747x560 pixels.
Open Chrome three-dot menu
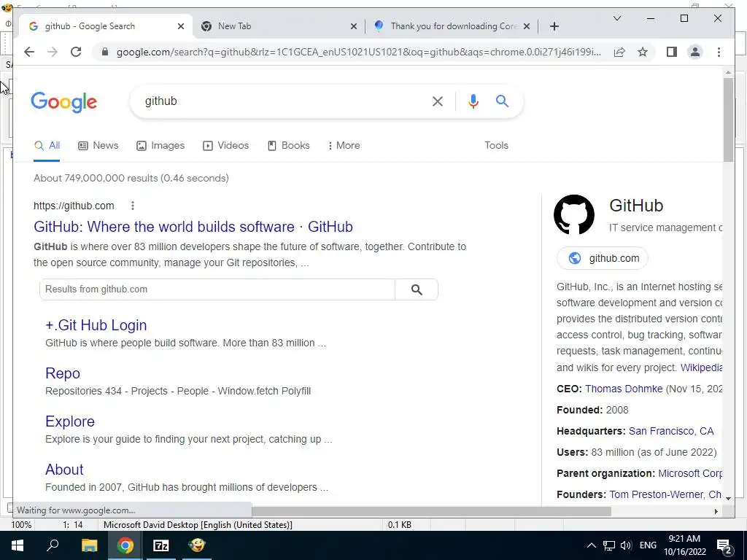[x=719, y=52]
